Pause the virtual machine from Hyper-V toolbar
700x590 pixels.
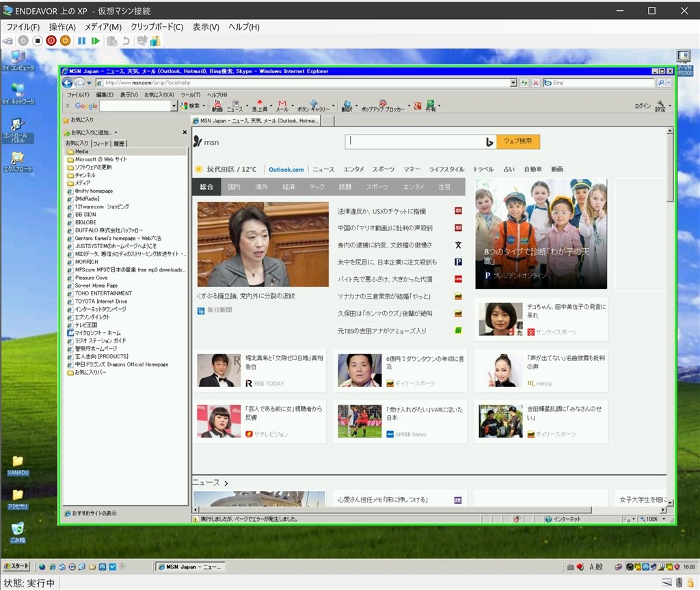pyautogui.click(x=82, y=41)
